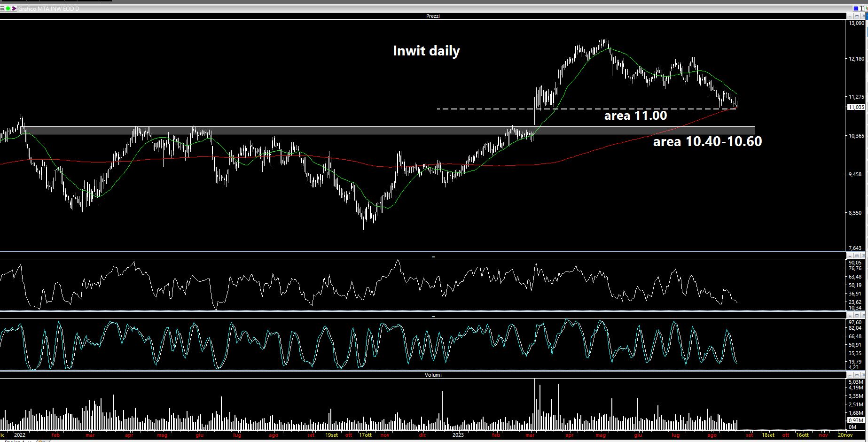The width and height of the screenshot is (868, 442).
Task: Click the 50,91 stochastic scale value
Action: point(855,345)
